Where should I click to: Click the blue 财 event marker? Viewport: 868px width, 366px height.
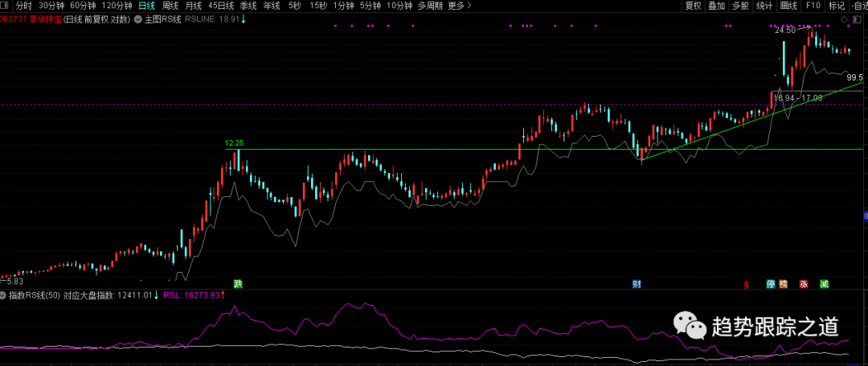point(637,284)
